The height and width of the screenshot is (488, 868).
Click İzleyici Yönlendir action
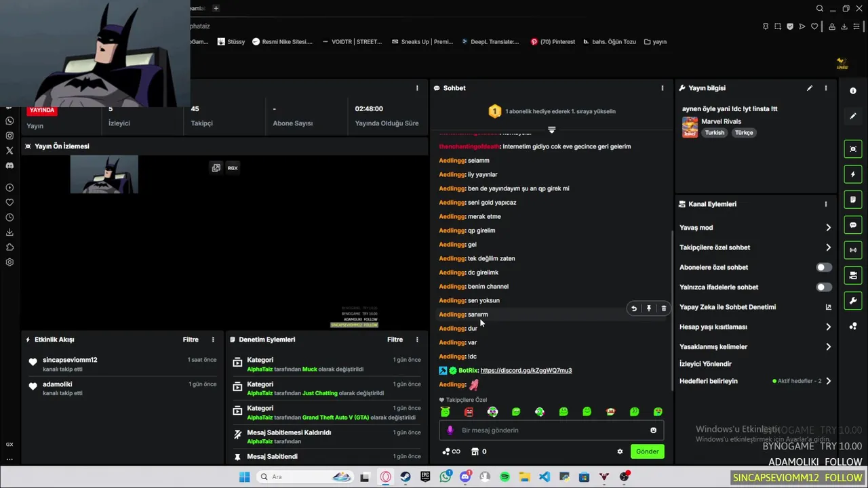pyautogui.click(x=706, y=364)
